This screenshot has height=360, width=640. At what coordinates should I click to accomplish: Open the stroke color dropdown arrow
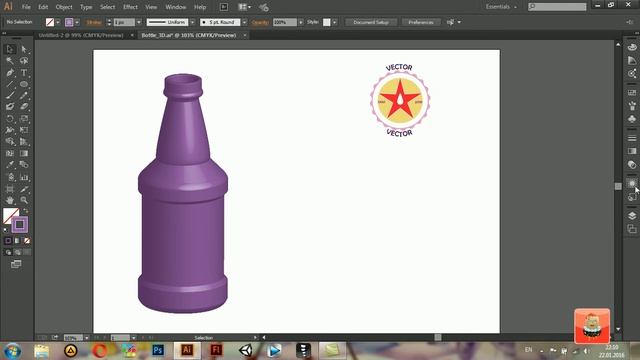click(x=77, y=22)
